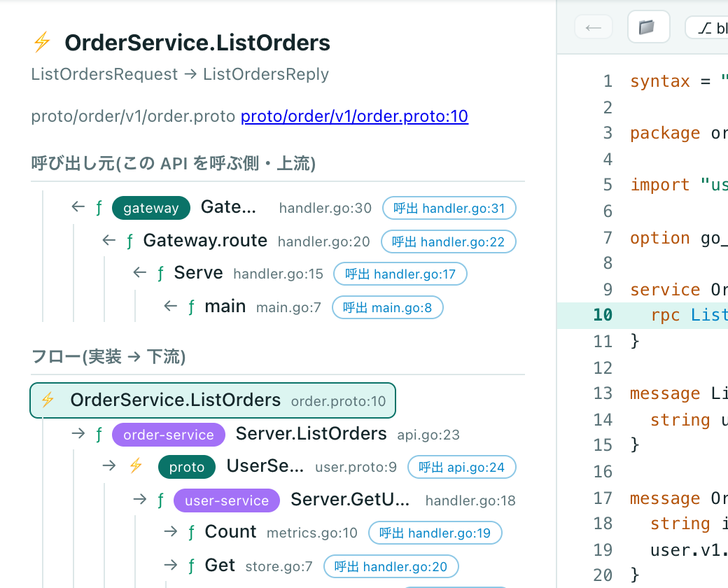
Task: Click file reference api.go:23
Action: (x=428, y=435)
